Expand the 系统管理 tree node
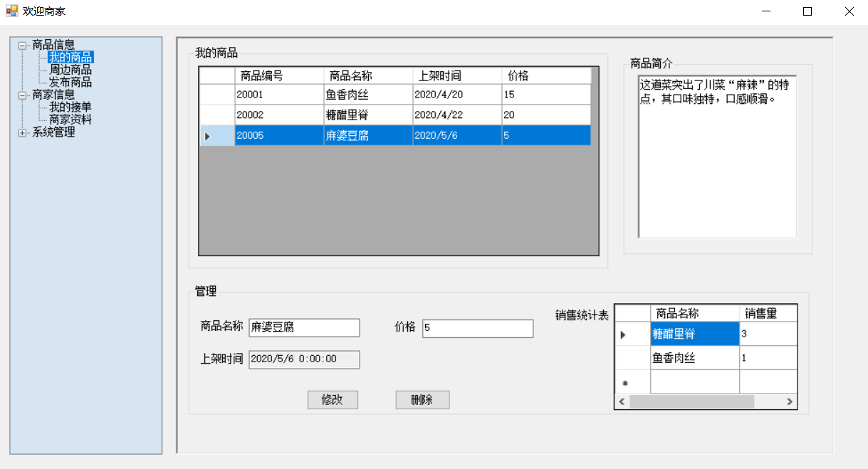Screen dimensions: 868x469 (x=22, y=131)
